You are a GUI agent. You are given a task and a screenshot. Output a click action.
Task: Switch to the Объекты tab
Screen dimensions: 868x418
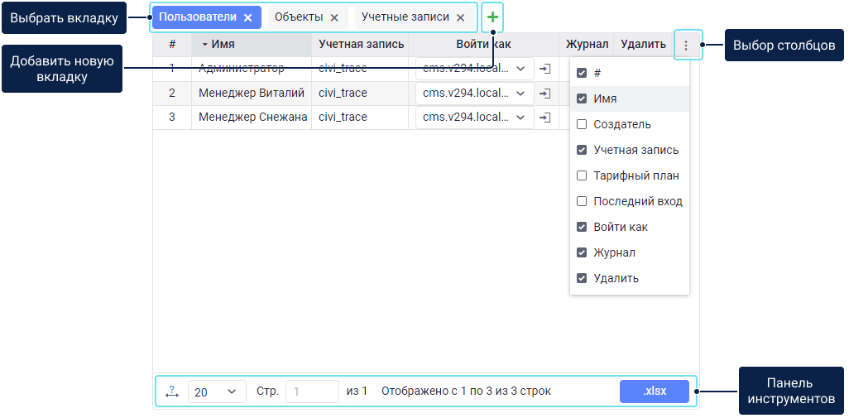coord(298,17)
